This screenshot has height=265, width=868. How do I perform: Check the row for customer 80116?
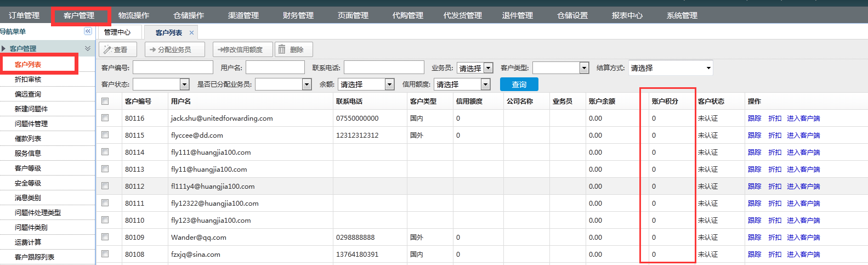coord(105,117)
